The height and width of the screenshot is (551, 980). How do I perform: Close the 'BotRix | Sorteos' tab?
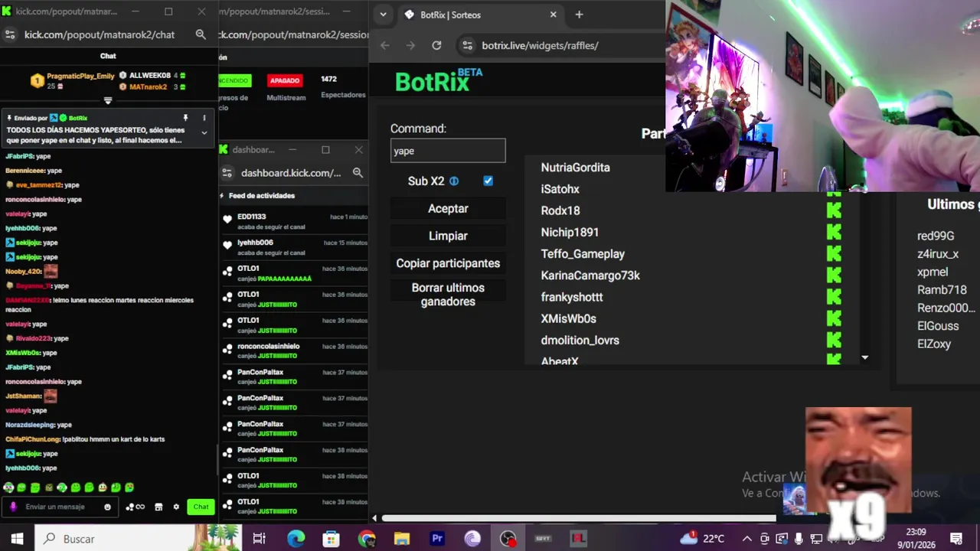(554, 15)
